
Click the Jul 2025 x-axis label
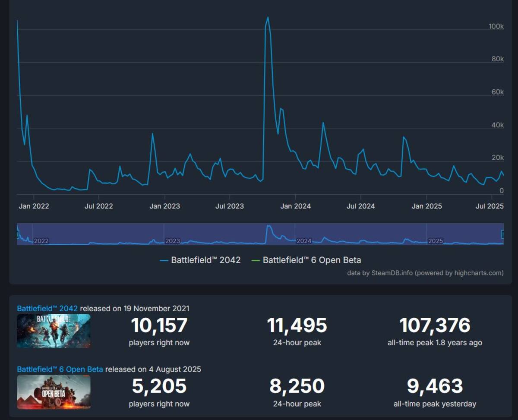click(x=490, y=206)
